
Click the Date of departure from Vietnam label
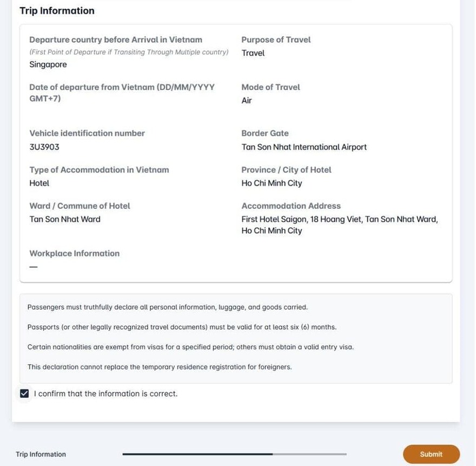point(122,93)
